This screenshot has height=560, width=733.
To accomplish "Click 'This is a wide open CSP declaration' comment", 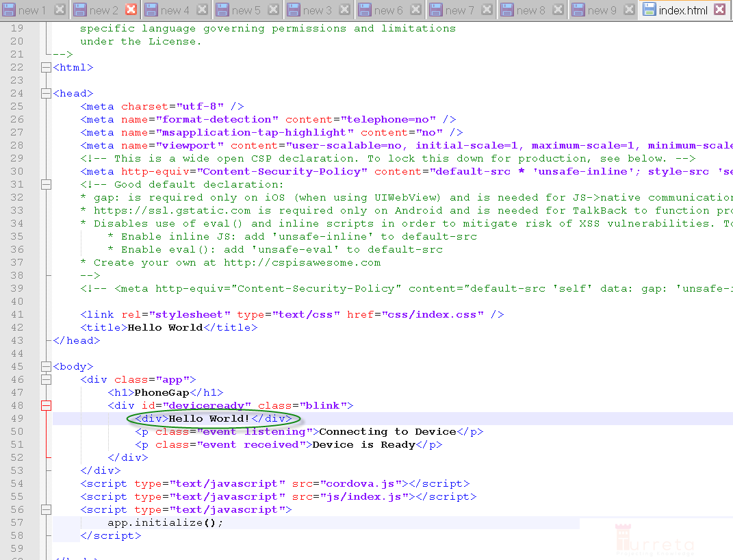I will pos(388,158).
